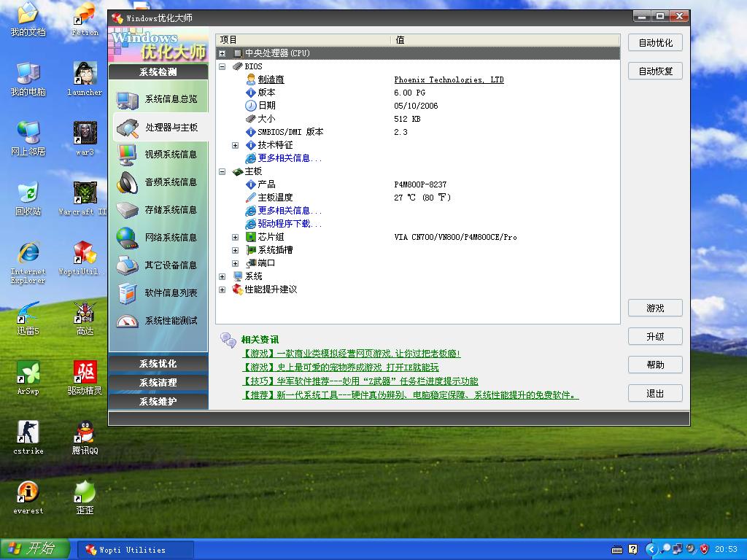Viewport: 747px width, 560px height.
Task: Switch to 系统检测 section tab
Action: (x=158, y=72)
